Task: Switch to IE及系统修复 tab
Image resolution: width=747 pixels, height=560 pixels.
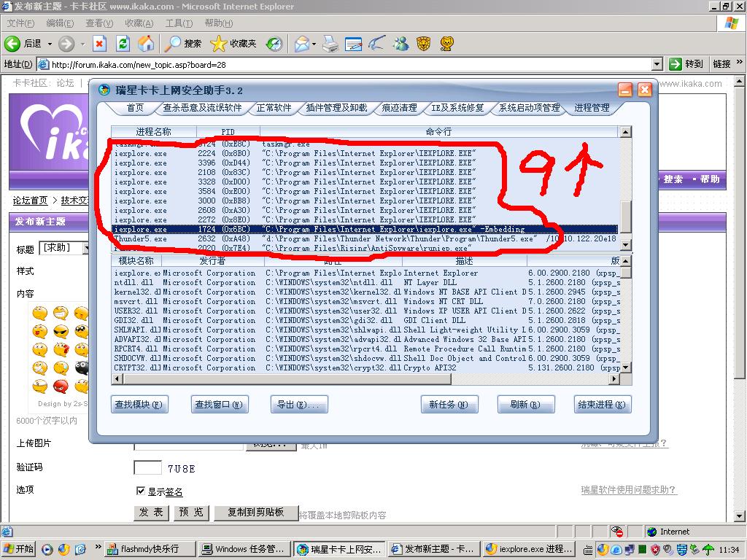Action: point(457,108)
